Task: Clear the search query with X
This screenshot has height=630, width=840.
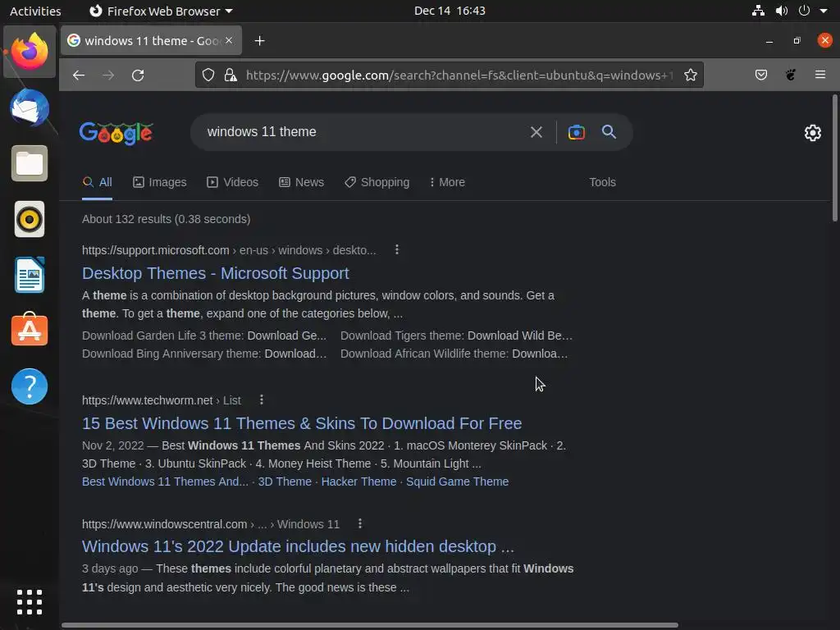Action: [536, 132]
